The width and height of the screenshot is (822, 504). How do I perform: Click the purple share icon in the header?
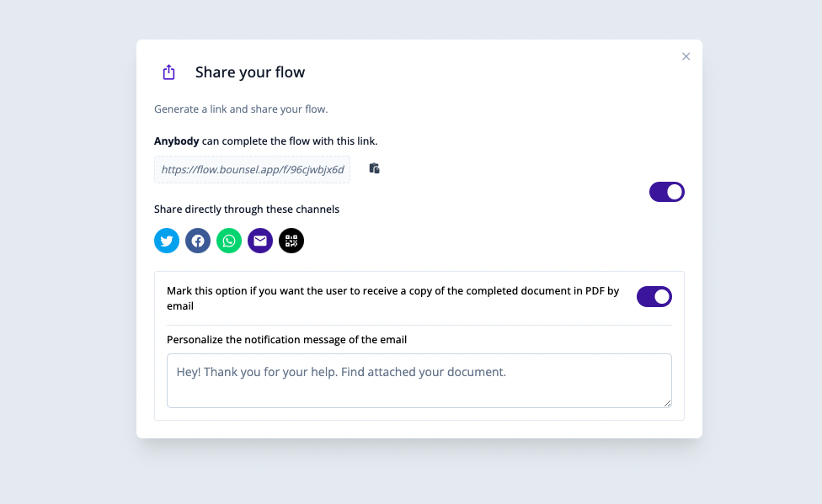(168, 72)
